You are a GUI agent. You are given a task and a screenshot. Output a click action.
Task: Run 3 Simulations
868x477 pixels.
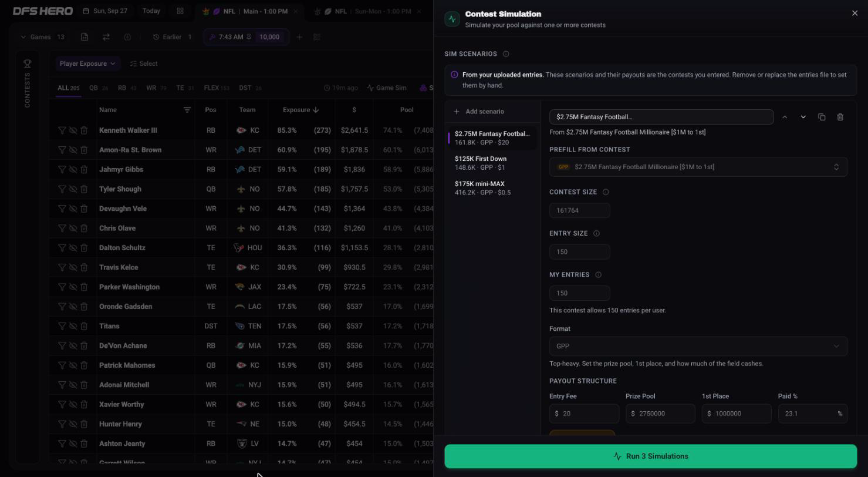click(x=650, y=456)
